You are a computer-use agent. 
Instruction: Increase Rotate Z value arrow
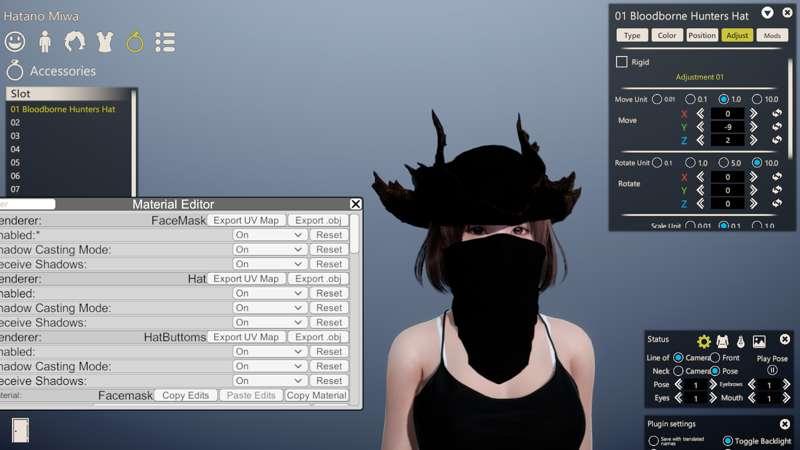click(x=754, y=203)
